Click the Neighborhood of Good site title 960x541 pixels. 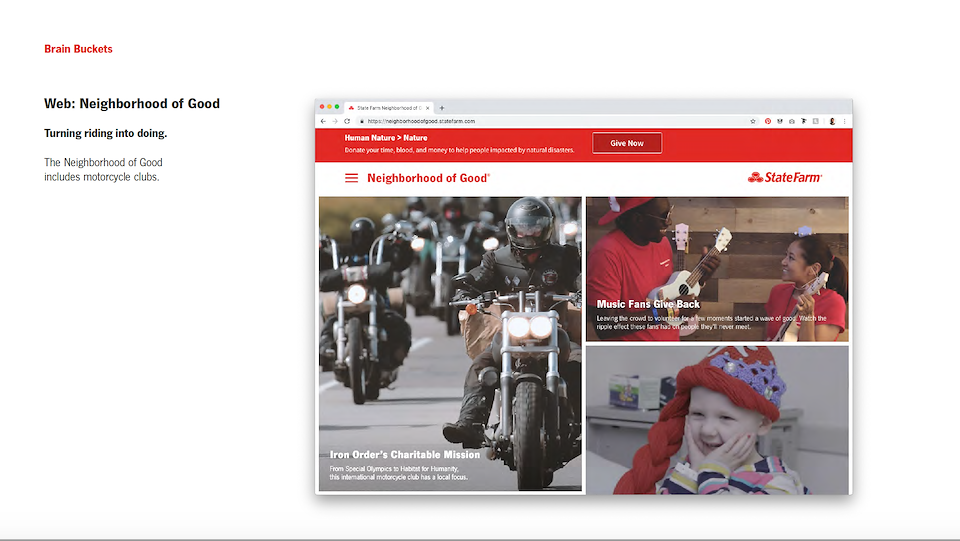pos(428,178)
